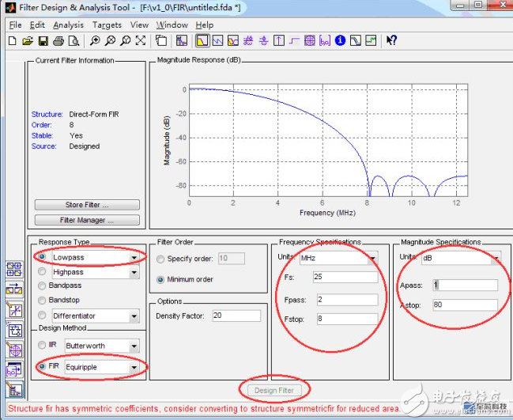Open the File menu
This screenshot has width=513, height=420.
[x=15, y=25]
